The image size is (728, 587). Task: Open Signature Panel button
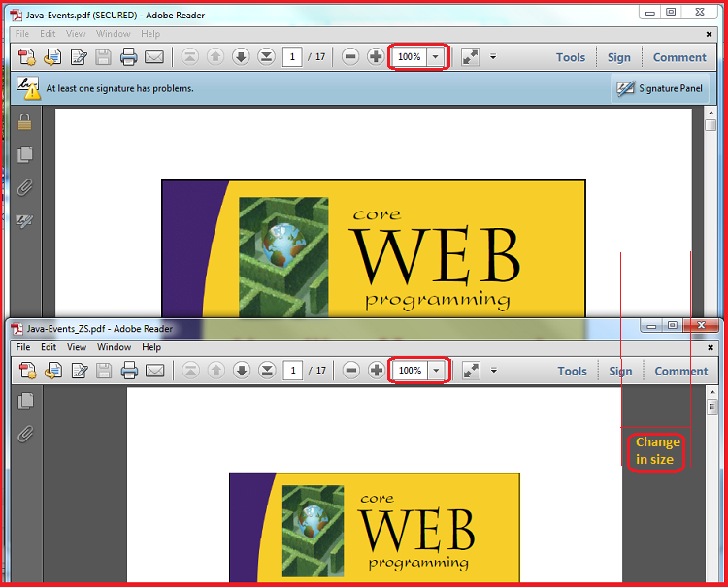point(659,88)
